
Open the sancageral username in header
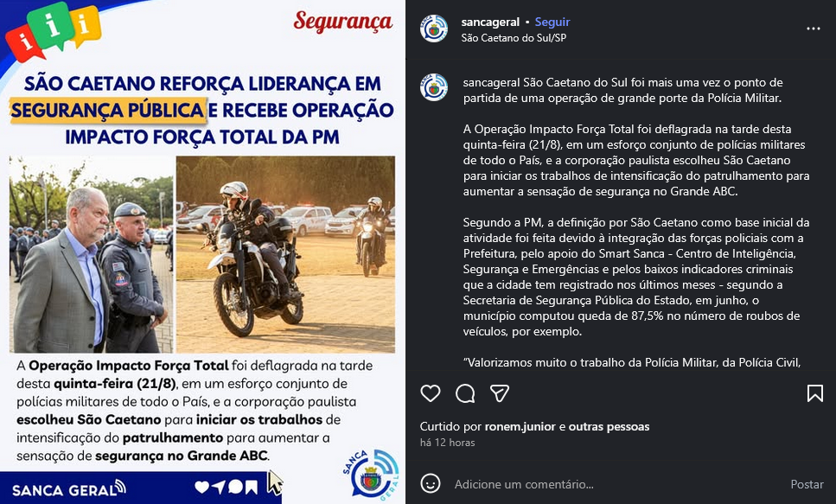coord(490,22)
